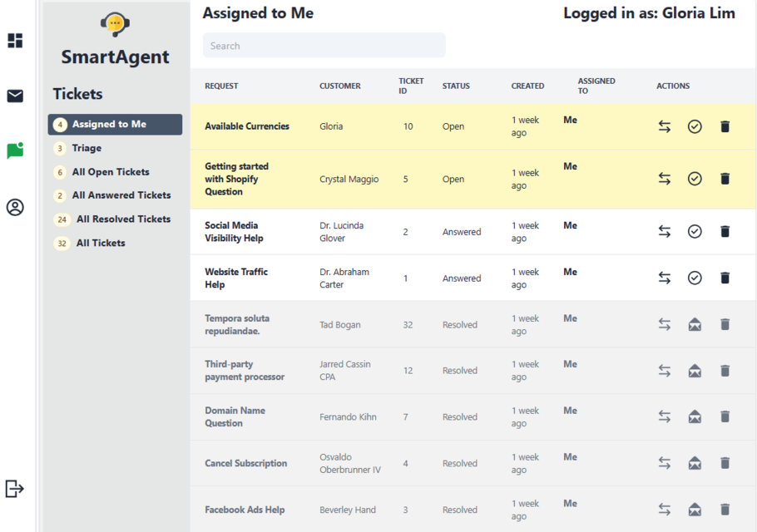Click the SmartAgent headset logo
Screen dimensions: 757x532
tap(115, 25)
